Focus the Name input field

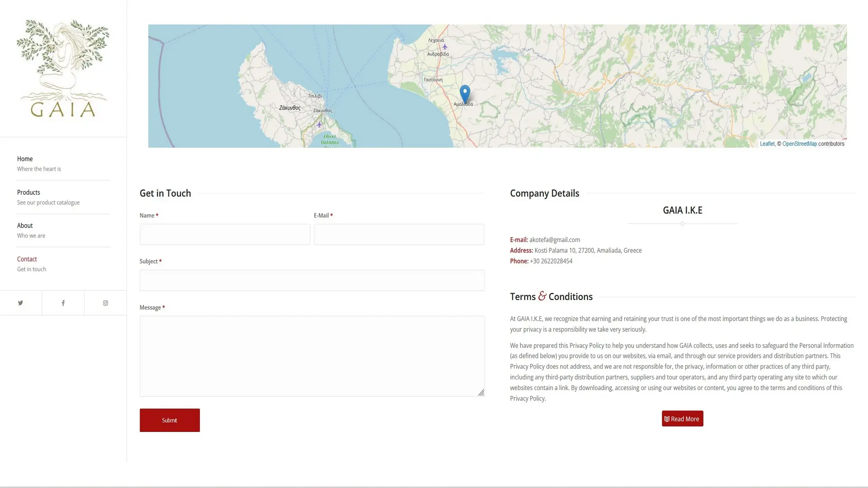225,235
